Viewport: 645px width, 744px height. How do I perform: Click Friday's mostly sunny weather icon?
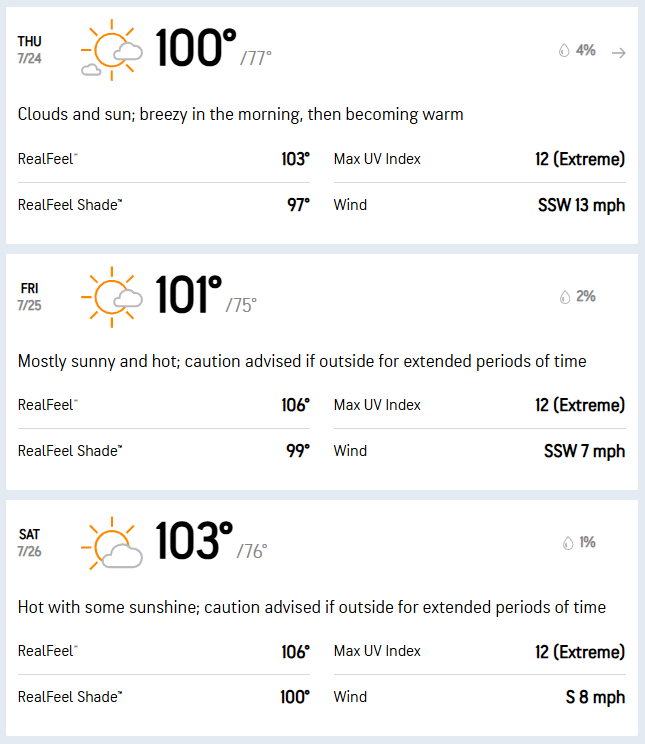[112, 297]
